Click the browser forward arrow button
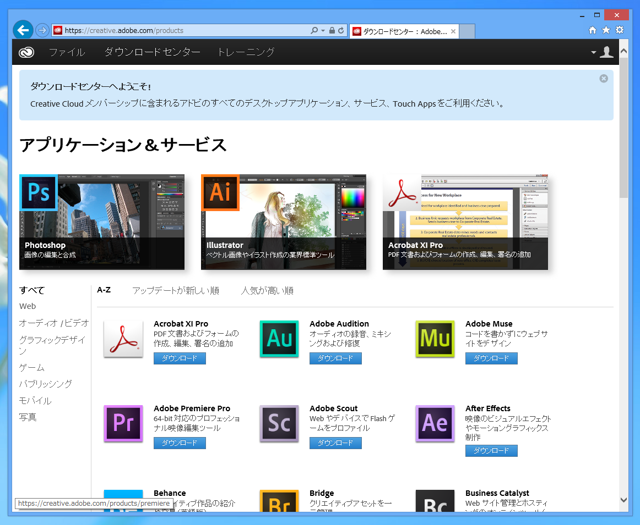The image size is (640, 525). [x=42, y=30]
